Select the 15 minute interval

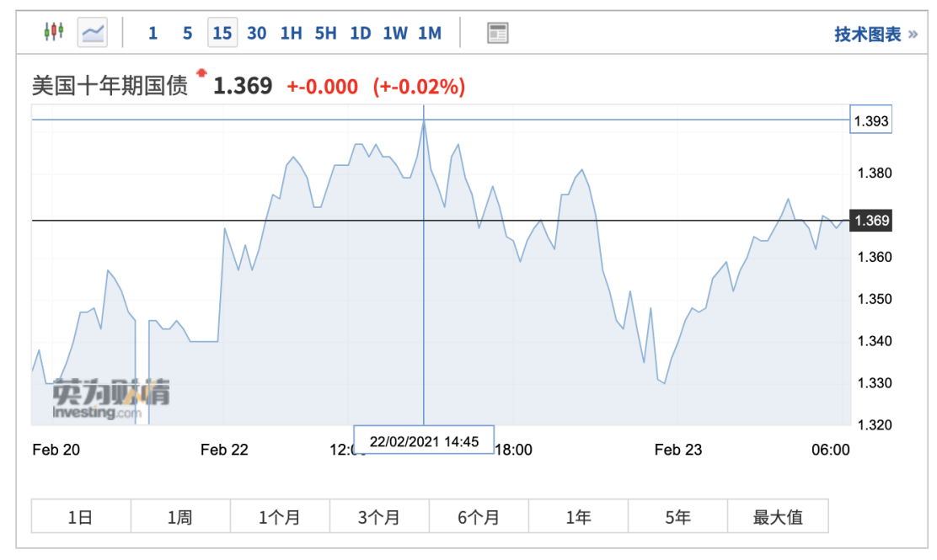coord(222,33)
